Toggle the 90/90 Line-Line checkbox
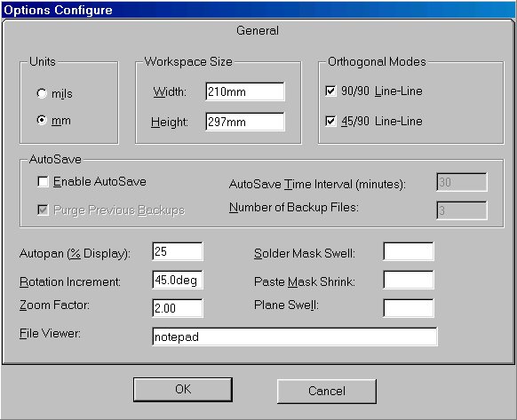The width and height of the screenshot is (517, 420). (330, 91)
